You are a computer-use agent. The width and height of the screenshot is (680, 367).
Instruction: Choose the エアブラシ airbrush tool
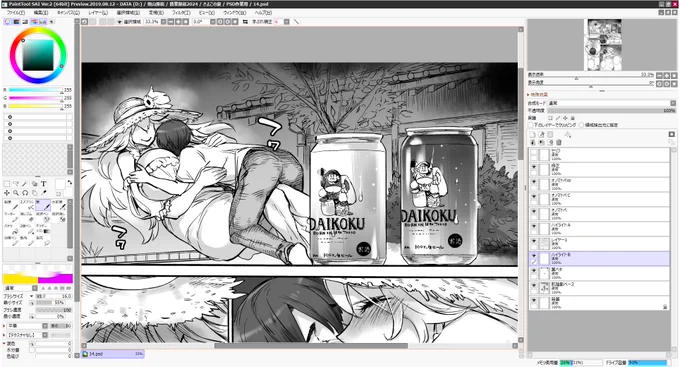27,205
